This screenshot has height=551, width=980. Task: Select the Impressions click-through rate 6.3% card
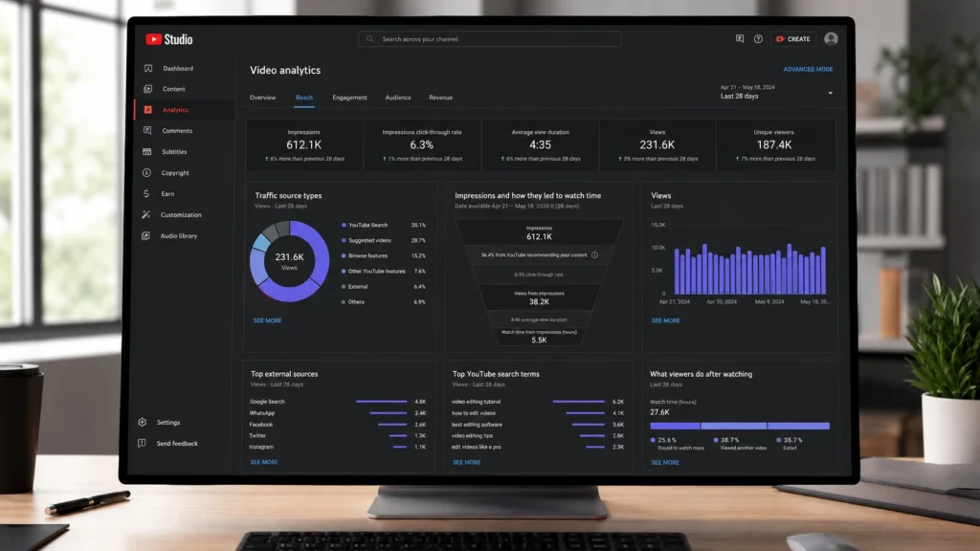pos(422,145)
